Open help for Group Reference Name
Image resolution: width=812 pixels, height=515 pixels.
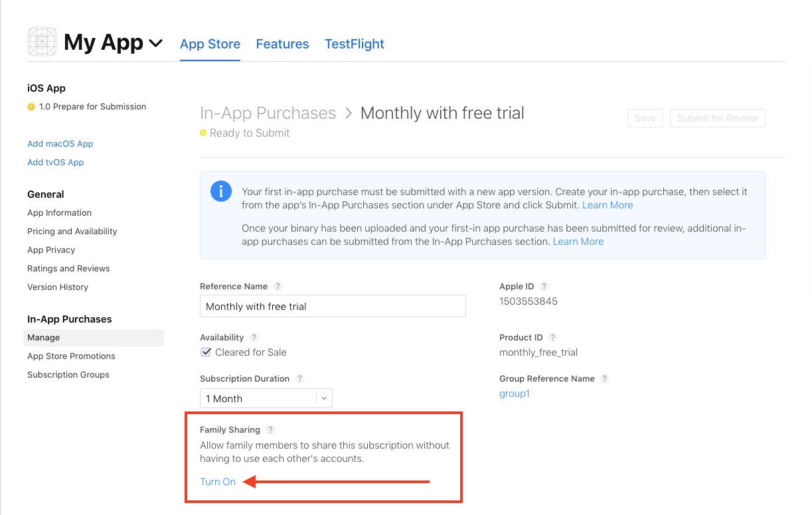coord(604,378)
